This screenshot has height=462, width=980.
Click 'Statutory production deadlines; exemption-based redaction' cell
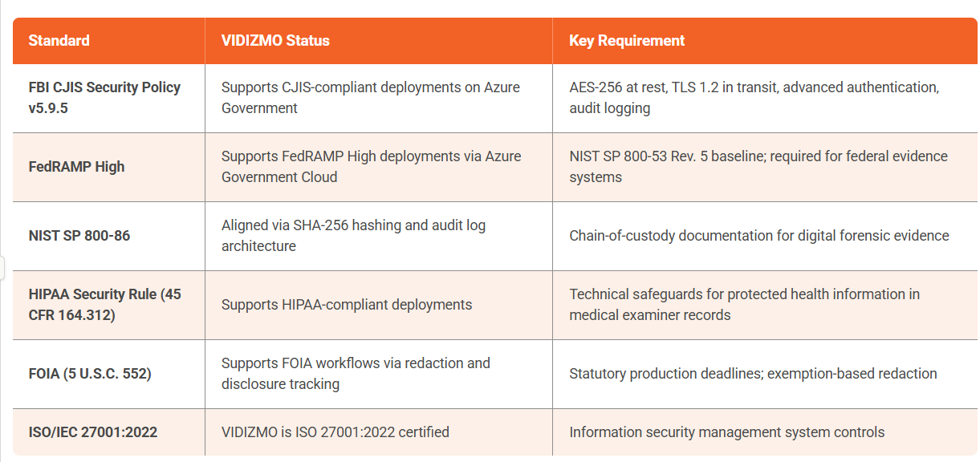[765, 374]
